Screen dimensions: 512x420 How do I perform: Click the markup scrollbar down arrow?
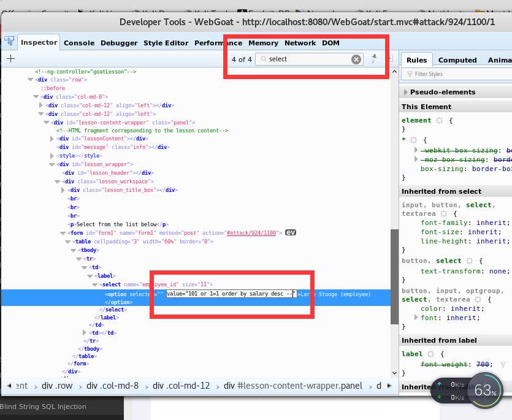(394, 373)
